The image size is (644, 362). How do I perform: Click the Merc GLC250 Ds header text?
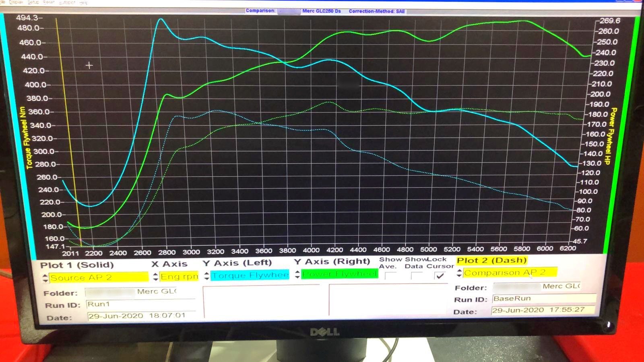[322, 11]
